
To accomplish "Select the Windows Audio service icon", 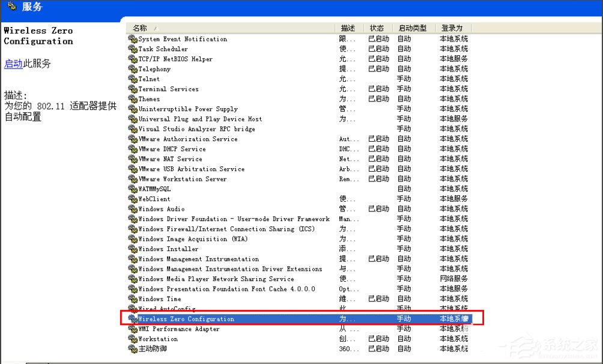I will (133, 209).
